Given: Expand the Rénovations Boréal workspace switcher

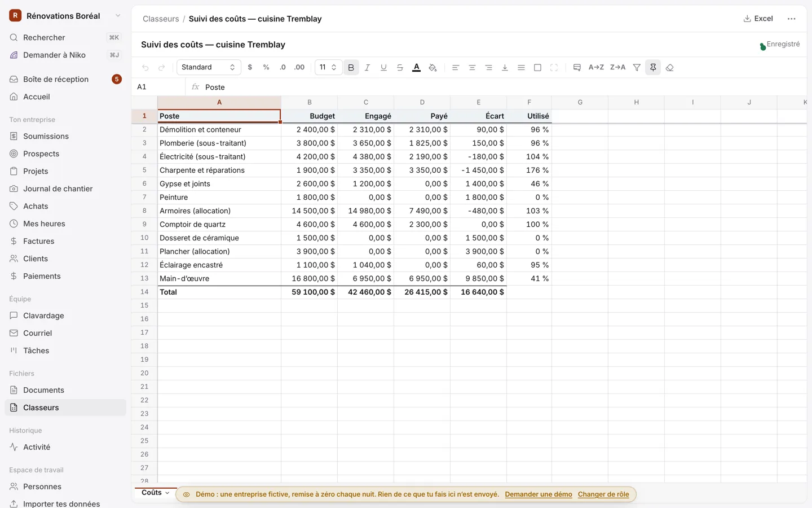Looking at the screenshot, I should click(65, 16).
